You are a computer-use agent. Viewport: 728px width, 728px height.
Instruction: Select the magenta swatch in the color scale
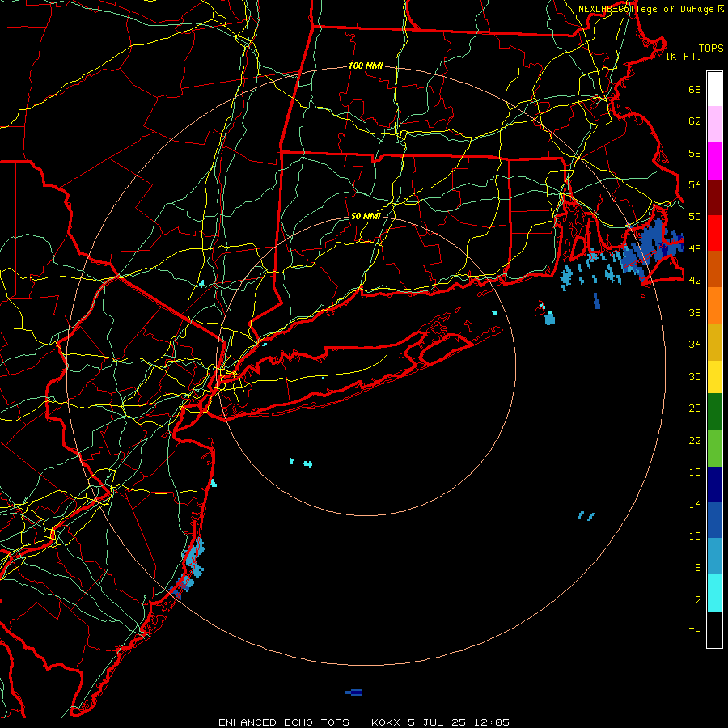pyautogui.click(x=714, y=161)
